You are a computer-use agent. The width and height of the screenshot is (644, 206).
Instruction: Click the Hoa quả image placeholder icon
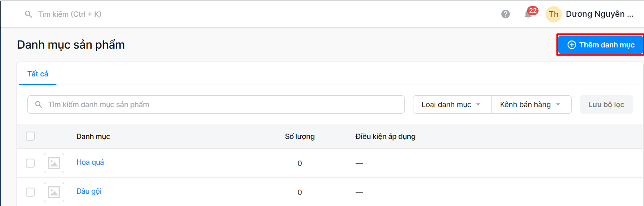point(54,163)
